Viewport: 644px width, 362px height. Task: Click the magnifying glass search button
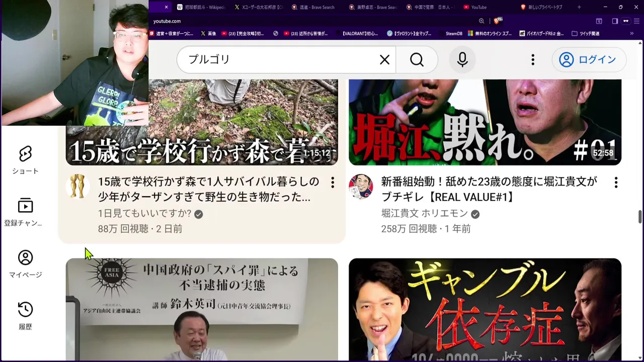pyautogui.click(x=417, y=60)
